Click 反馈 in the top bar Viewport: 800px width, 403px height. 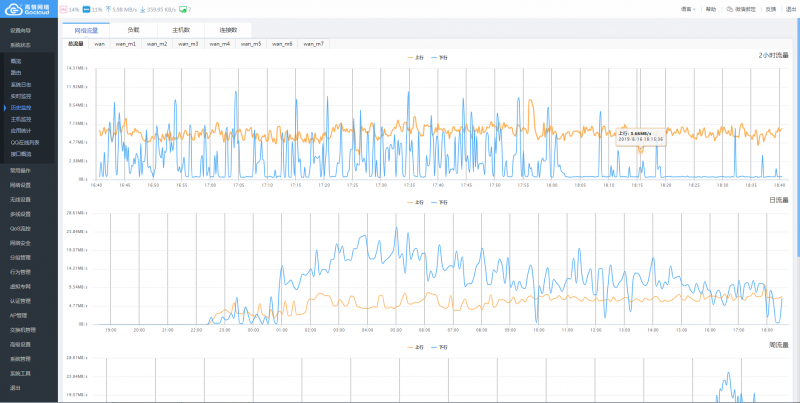tap(771, 9)
